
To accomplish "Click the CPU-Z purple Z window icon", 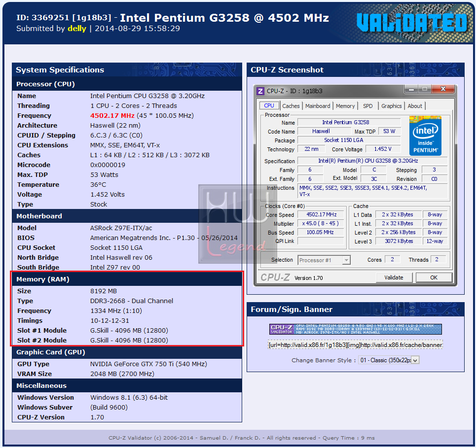I will [260, 91].
